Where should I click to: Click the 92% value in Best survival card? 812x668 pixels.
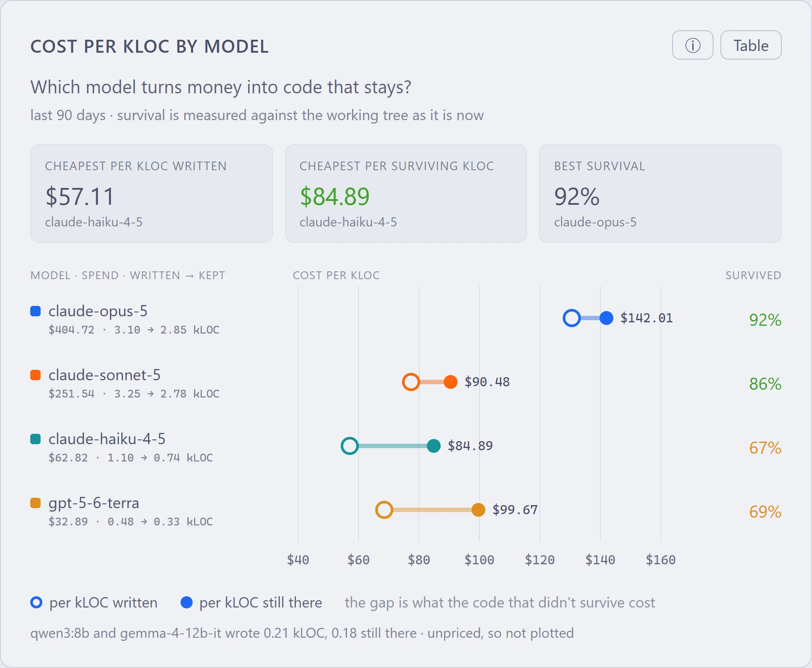tap(577, 197)
